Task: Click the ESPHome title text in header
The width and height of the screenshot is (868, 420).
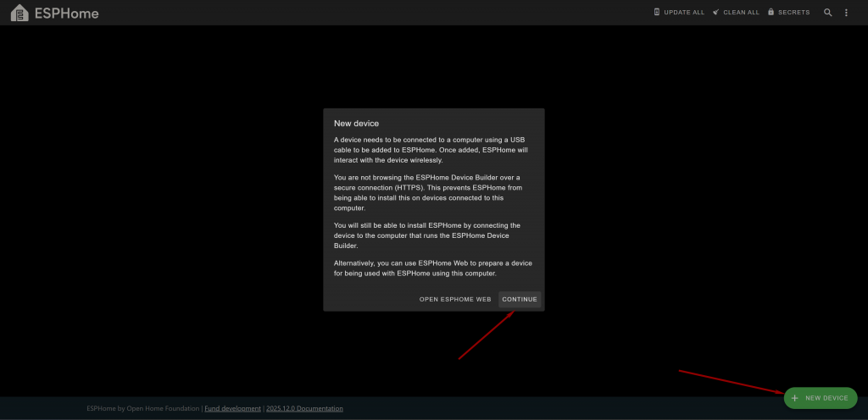Action: click(67, 14)
